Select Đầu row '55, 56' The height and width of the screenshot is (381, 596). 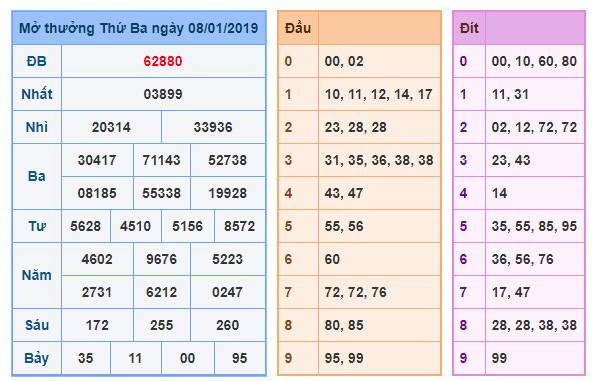click(344, 226)
